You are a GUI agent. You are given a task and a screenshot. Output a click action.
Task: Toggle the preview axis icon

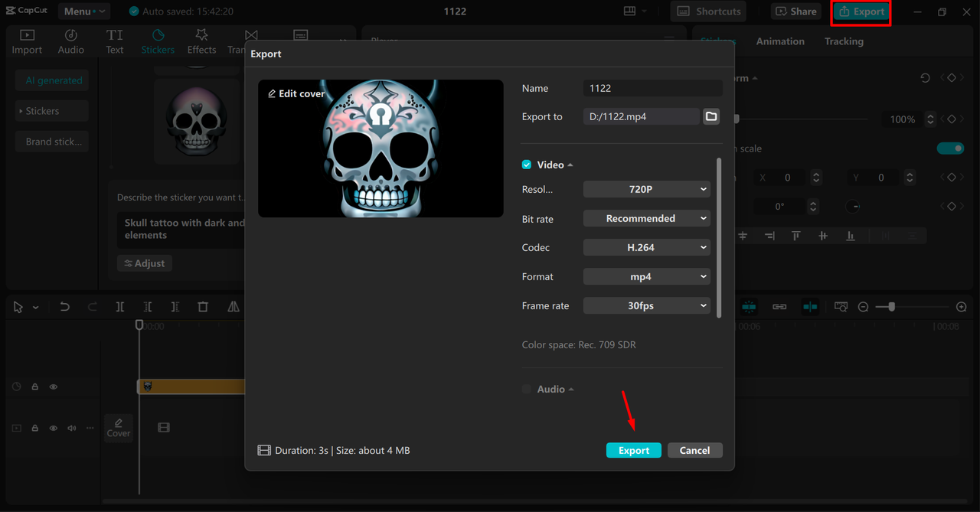(810, 307)
